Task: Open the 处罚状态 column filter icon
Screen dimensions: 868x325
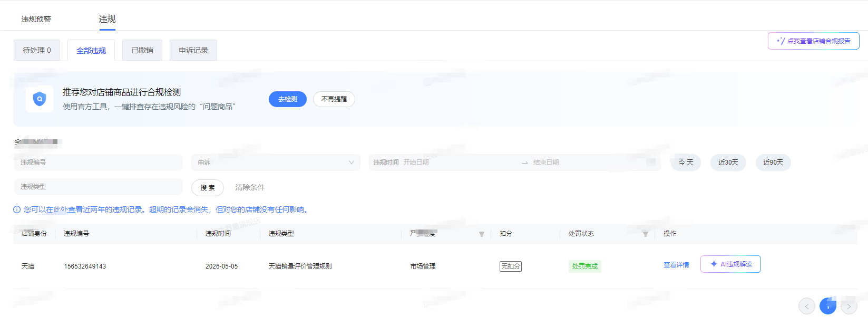Action: coord(645,234)
